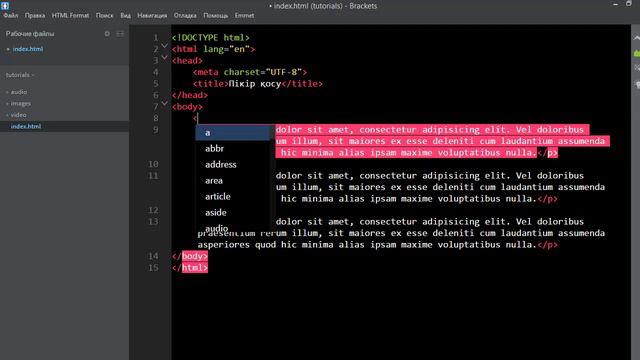Screen dimensions: 640x360
Task: Collapse code fold arrow at line 7
Action: (164, 103)
